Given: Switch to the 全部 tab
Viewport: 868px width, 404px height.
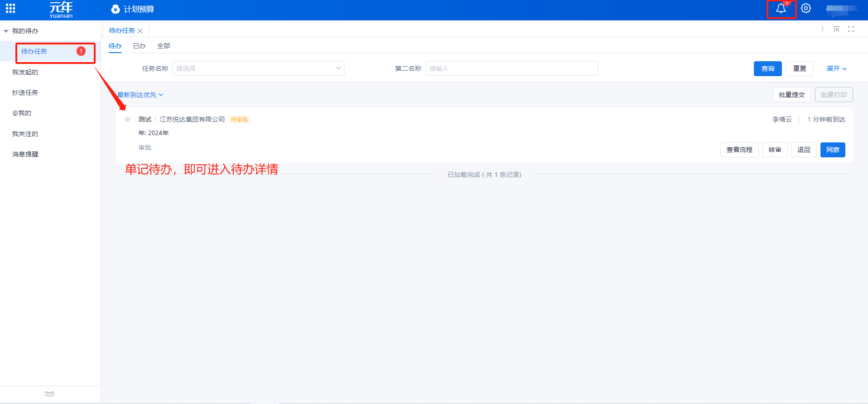Looking at the screenshot, I should coord(164,46).
